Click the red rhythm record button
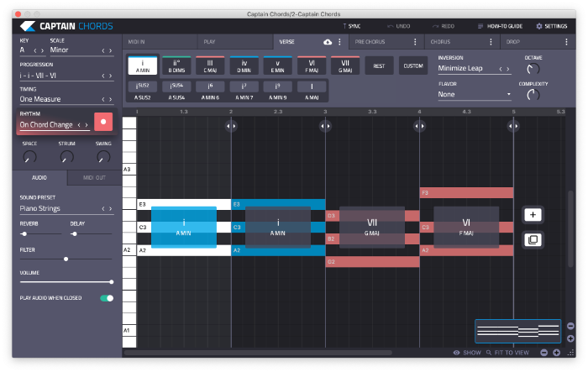The width and height of the screenshot is (588, 372). pyautogui.click(x=103, y=122)
